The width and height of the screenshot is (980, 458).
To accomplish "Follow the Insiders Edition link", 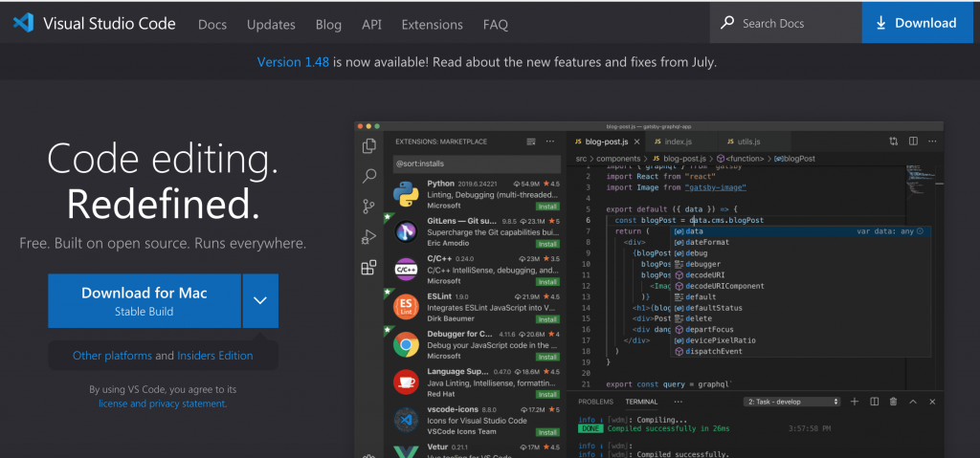I will (x=215, y=356).
